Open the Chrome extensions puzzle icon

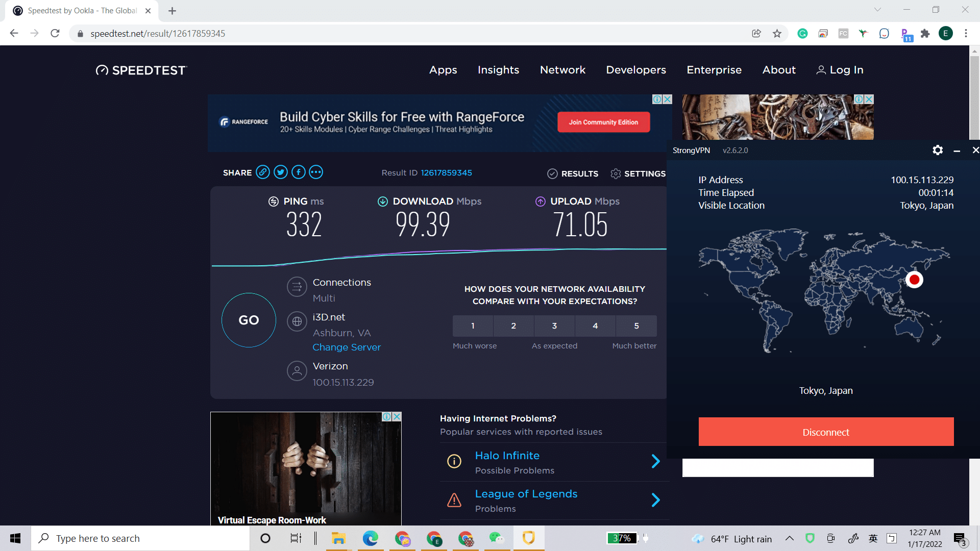click(925, 34)
